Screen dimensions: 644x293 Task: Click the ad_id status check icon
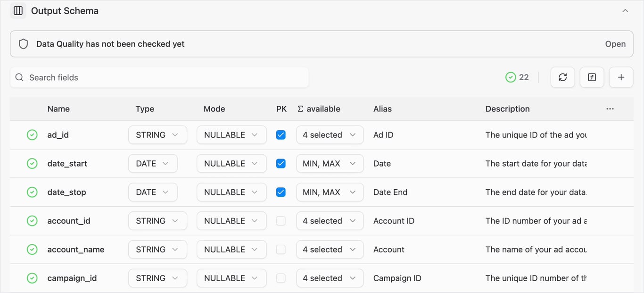pyautogui.click(x=32, y=135)
